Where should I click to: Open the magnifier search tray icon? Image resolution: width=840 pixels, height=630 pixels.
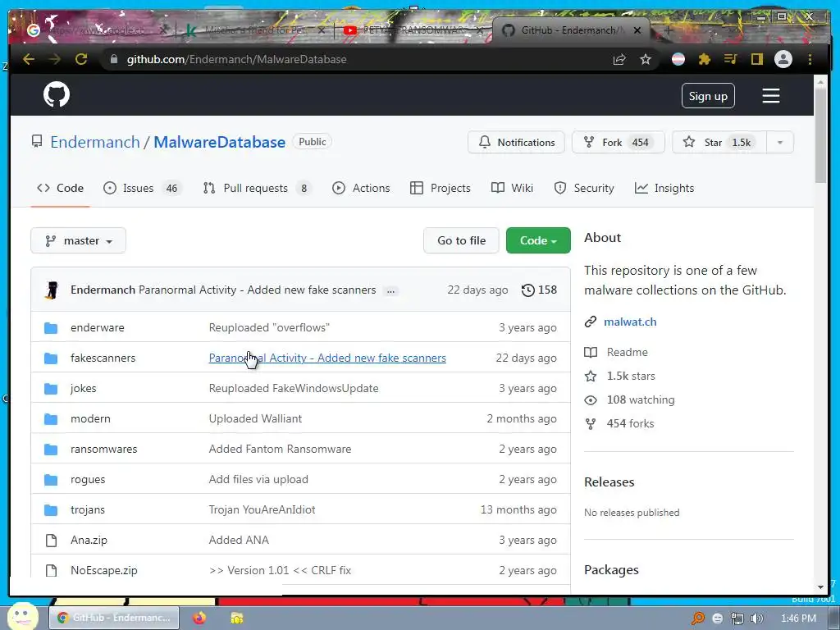click(x=698, y=619)
